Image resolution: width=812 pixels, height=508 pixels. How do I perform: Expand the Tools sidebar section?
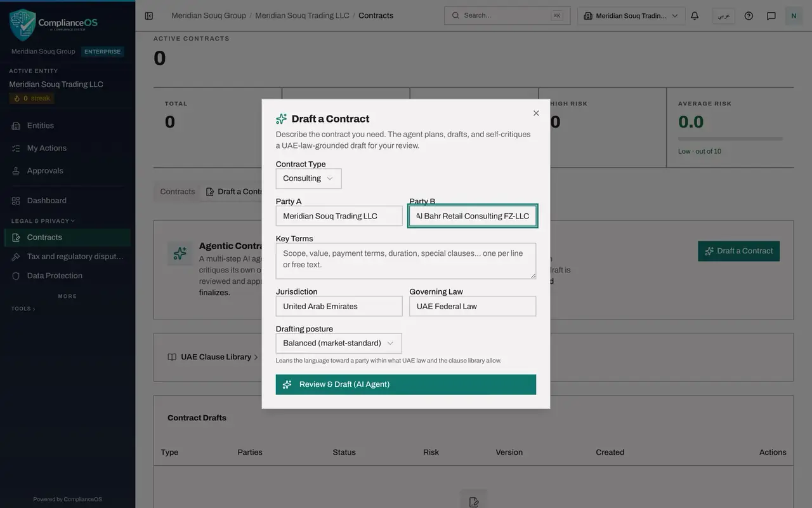click(23, 309)
